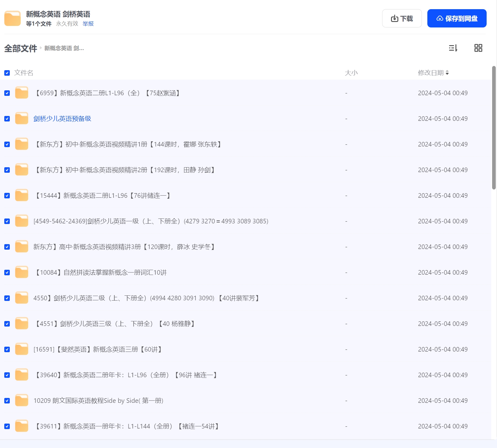The width and height of the screenshot is (497, 448).
Task: Switch to grid view icon
Action: (x=478, y=48)
